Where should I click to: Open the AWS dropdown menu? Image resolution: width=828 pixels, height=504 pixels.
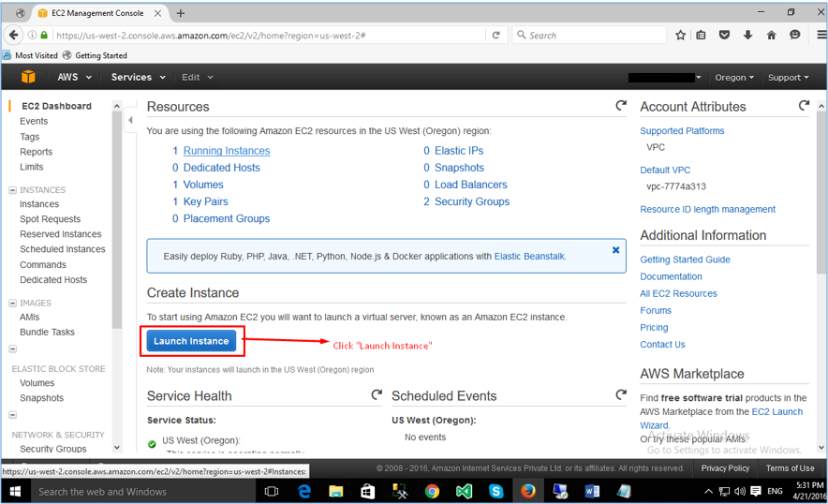click(74, 77)
